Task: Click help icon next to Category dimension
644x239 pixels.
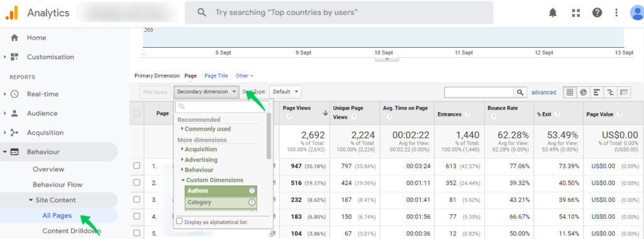Action: (252, 202)
